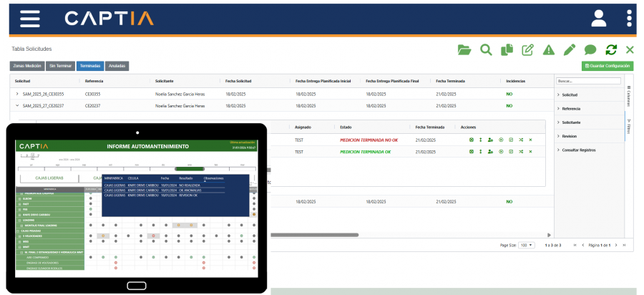Open the Columnas side panel tab
The image size is (644, 295).
coord(628,96)
